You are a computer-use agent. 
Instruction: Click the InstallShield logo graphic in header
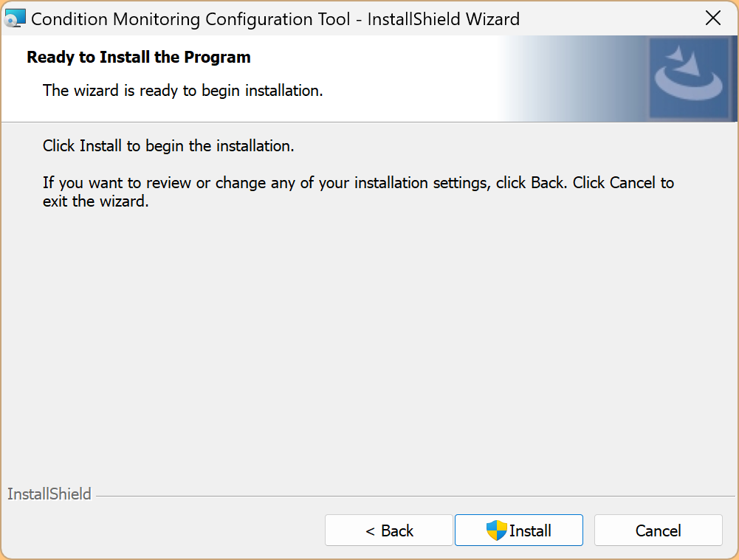(689, 78)
